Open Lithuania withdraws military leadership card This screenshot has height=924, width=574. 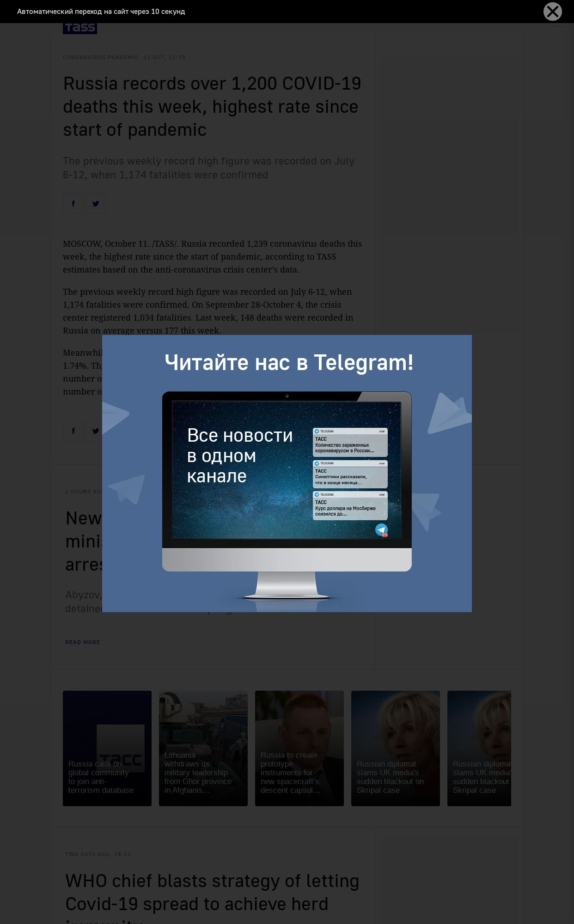click(203, 748)
